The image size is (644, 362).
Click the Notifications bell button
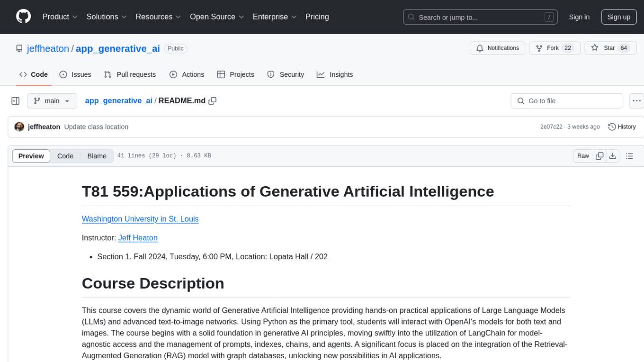497,48
